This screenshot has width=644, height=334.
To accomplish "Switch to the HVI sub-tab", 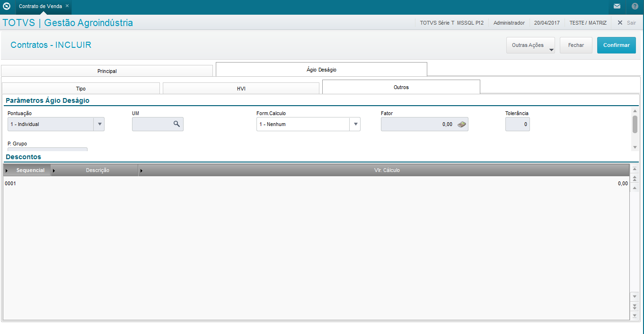I will coord(241,89).
